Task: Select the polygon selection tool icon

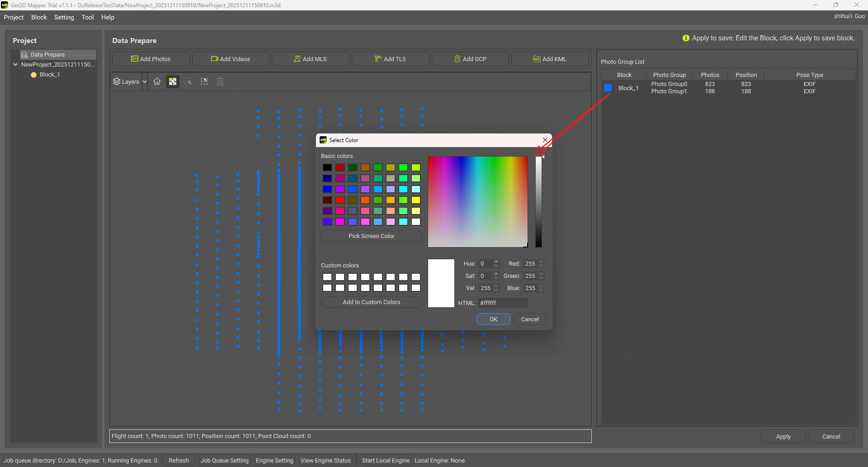Action: [x=204, y=81]
